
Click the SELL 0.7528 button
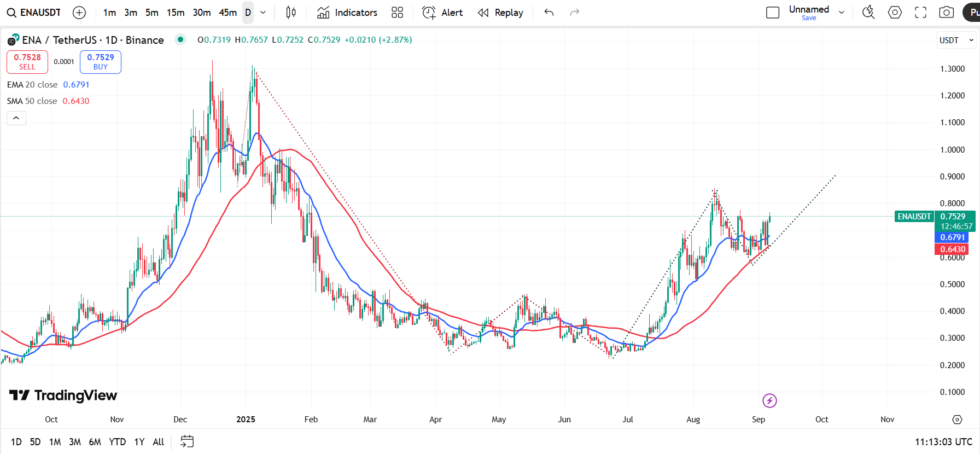(27, 62)
